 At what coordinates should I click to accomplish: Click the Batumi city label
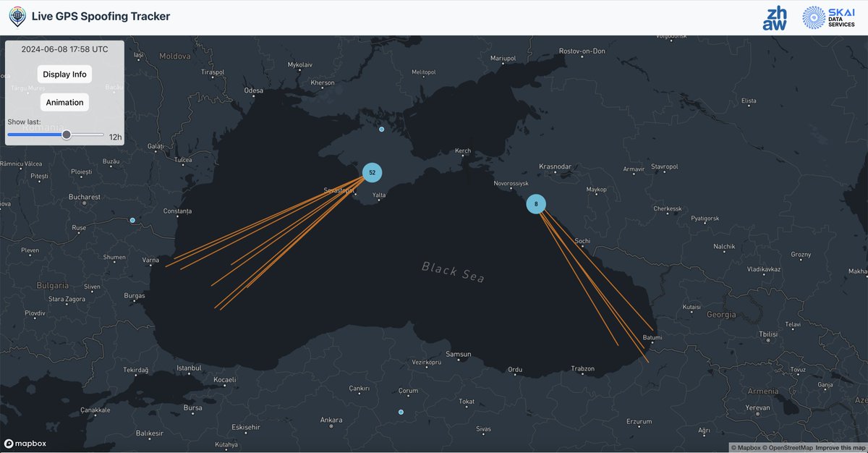pos(652,338)
